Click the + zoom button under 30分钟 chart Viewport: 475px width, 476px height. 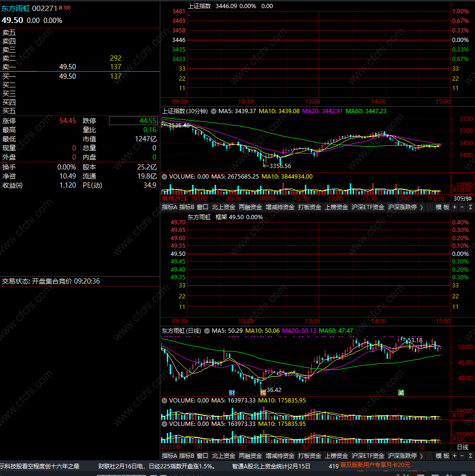coord(454,207)
